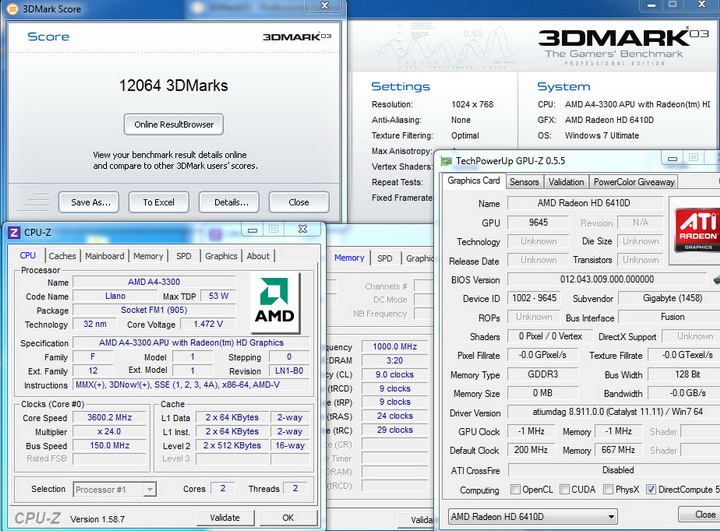720x531 pixels.
Task: Open the PowerColor Giveaway tab
Action: click(x=634, y=182)
